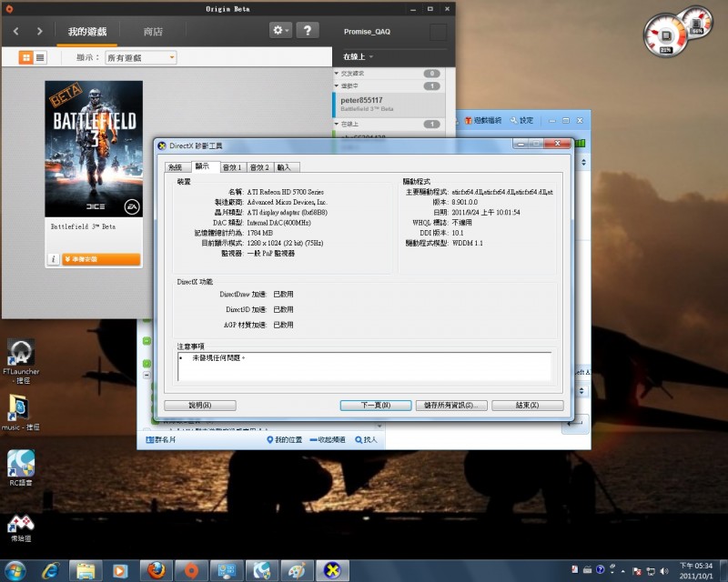
Task: Open the 音效 1 tab in DirectX tool
Action: click(232, 167)
